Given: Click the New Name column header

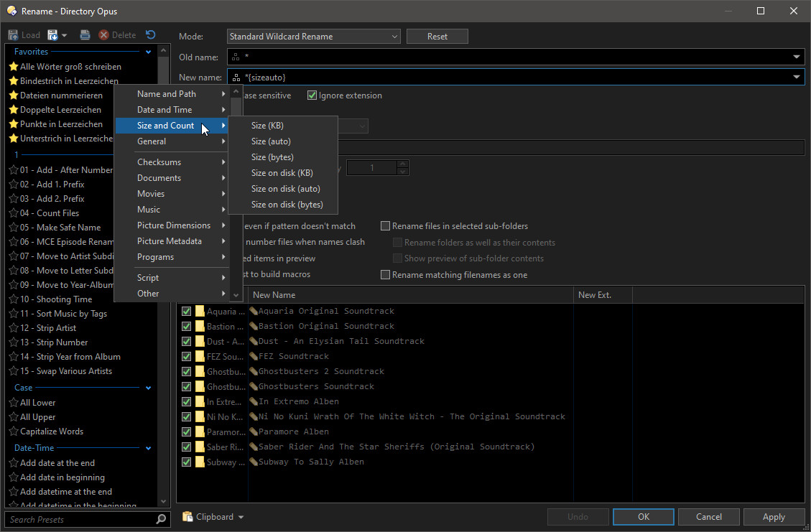Looking at the screenshot, I should coord(411,294).
